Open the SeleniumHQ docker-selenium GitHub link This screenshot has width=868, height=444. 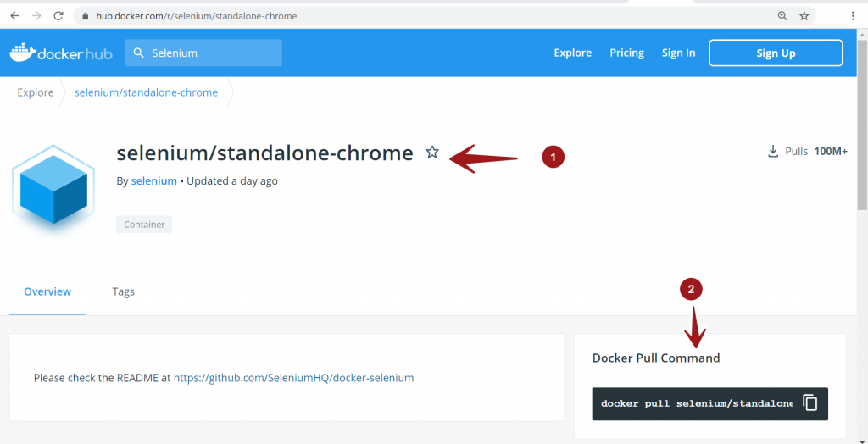[293, 378]
